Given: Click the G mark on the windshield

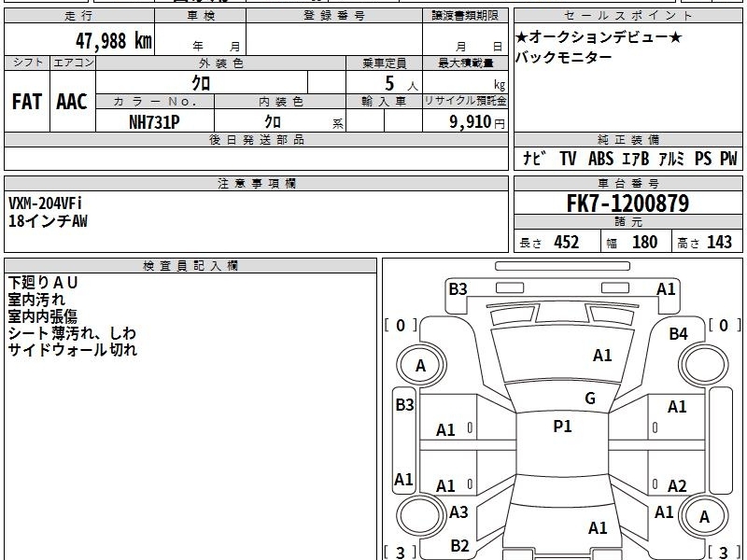Looking at the screenshot, I should pyautogui.click(x=590, y=399).
